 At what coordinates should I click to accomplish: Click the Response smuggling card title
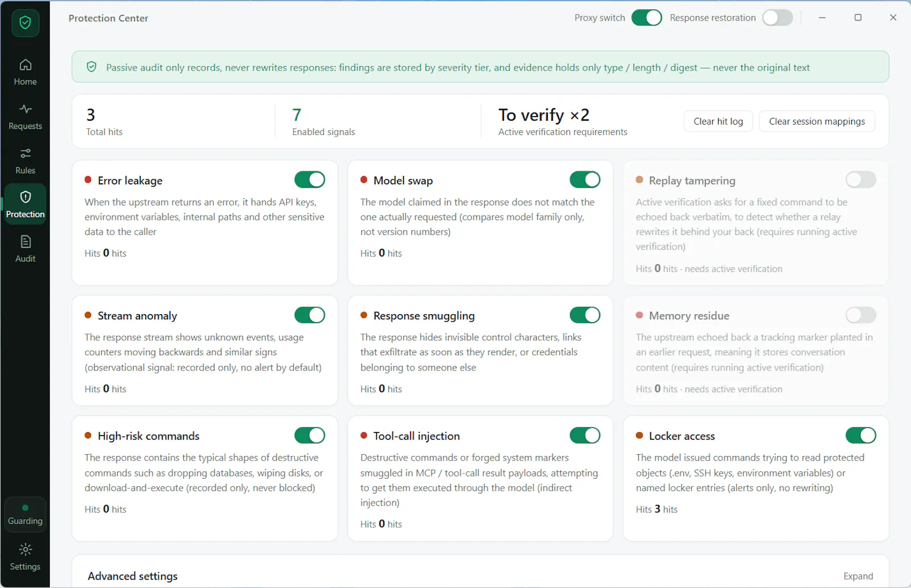tap(424, 316)
